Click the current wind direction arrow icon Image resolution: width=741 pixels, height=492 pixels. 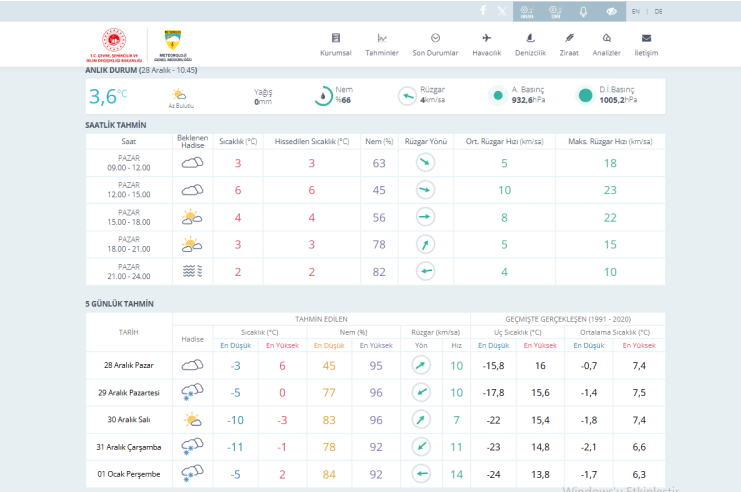[x=408, y=96]
